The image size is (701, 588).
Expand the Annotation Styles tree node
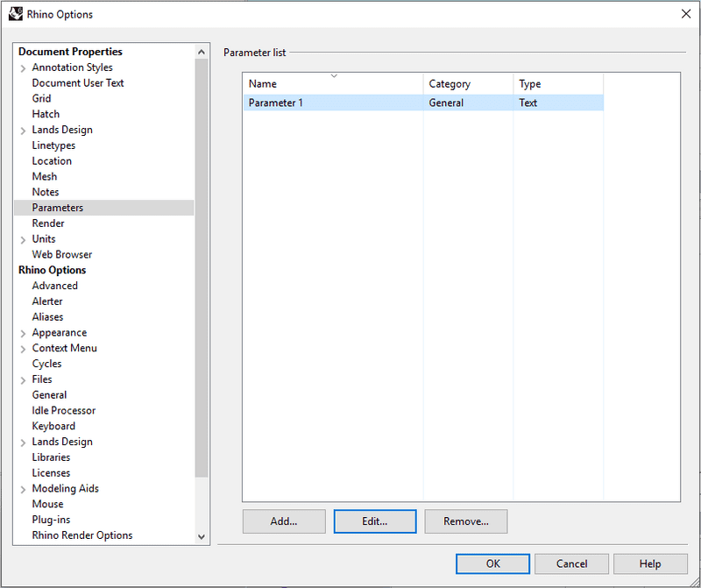23,68
